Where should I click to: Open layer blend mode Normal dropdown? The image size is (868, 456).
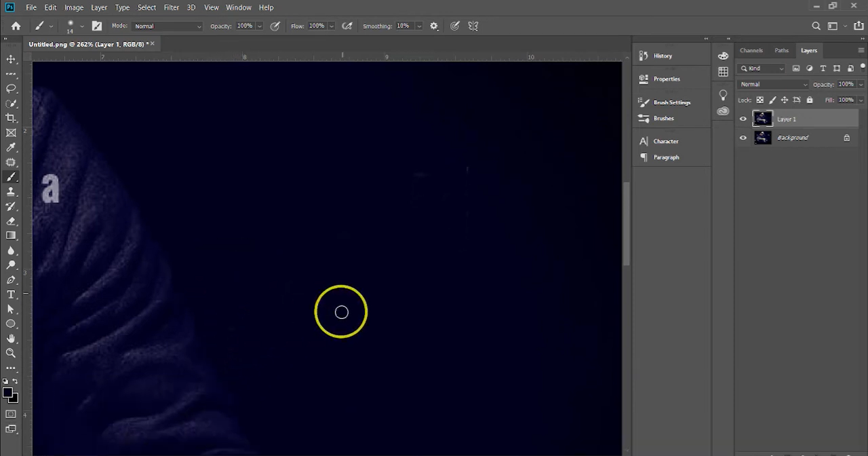(774, 84)
